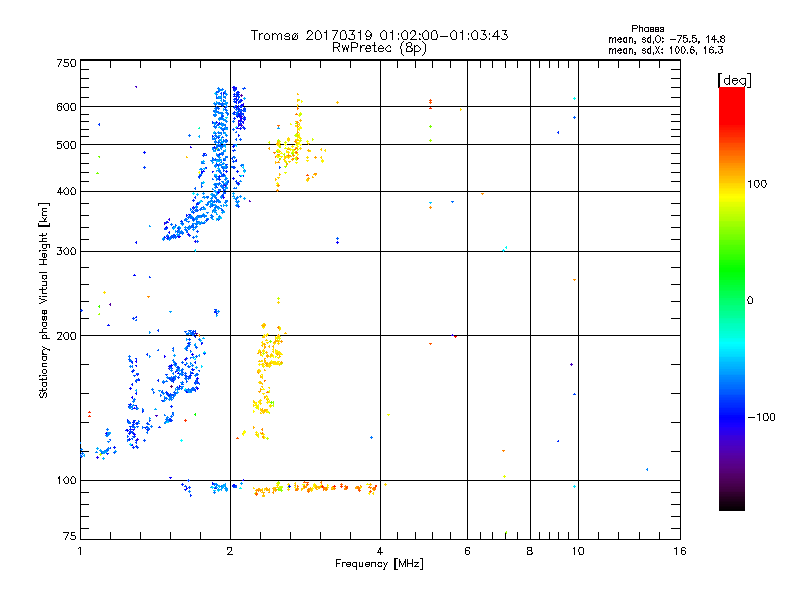Image resolution: width=800 pixels, height=600 pixels.
Task: Click the height axis tick label "100"
Action: coord(66,480)
